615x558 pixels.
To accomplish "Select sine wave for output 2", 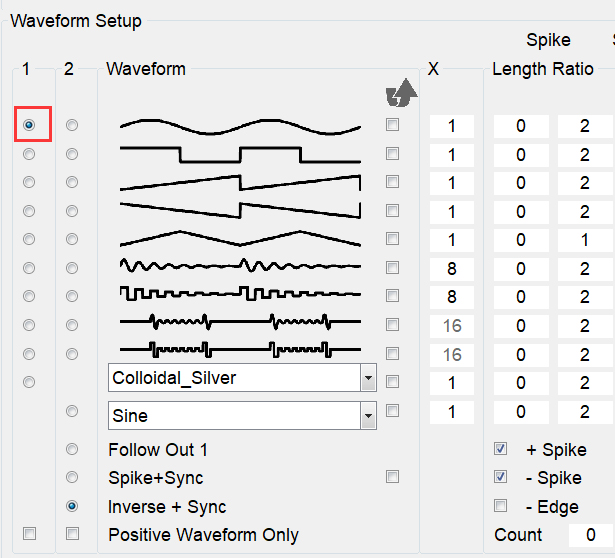I will [x=72, y=126].
